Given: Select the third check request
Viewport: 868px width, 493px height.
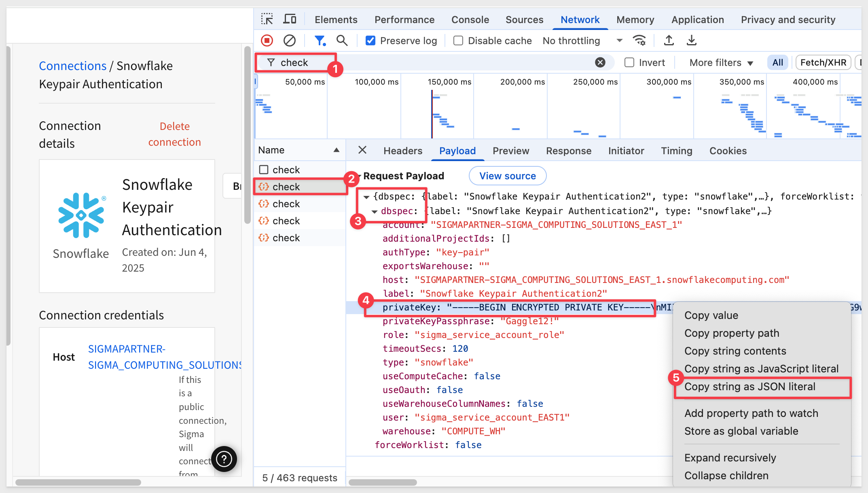Looking at the screenshot, I should click(x=300, y=204).
